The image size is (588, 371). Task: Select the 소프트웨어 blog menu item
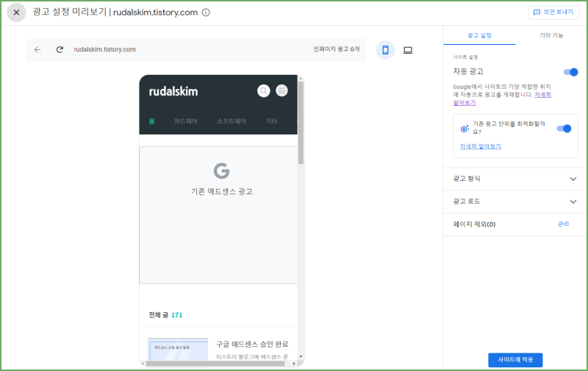pos(232,121)
